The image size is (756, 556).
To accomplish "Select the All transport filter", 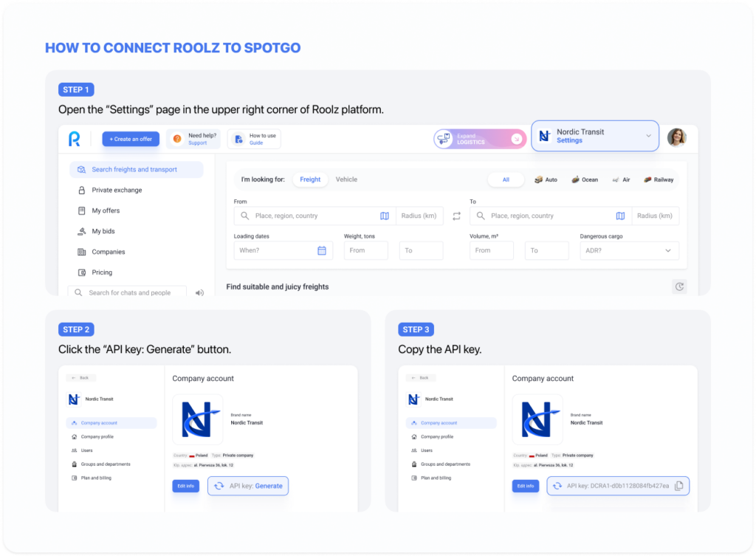I will (506, 179).
